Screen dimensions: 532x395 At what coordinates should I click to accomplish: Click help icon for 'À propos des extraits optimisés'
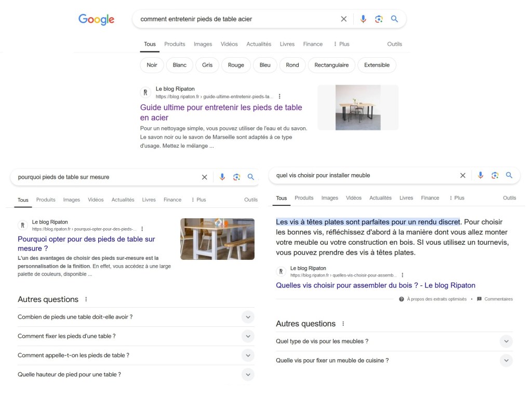click(402, 299)
